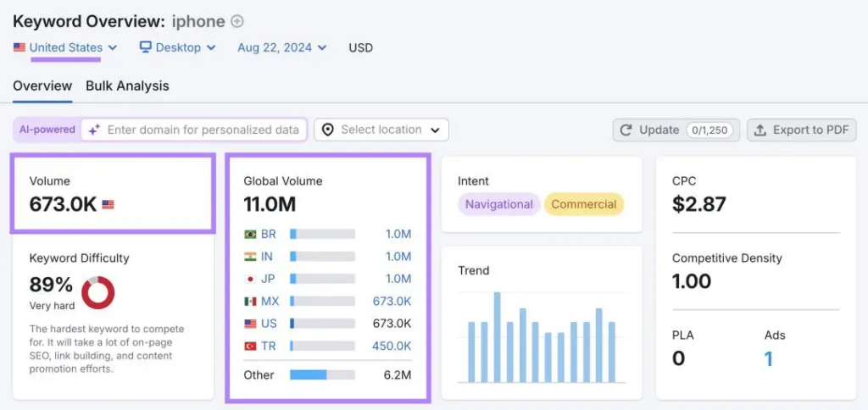
Task: Click the IN country link
Action: [x=267, y=257]
